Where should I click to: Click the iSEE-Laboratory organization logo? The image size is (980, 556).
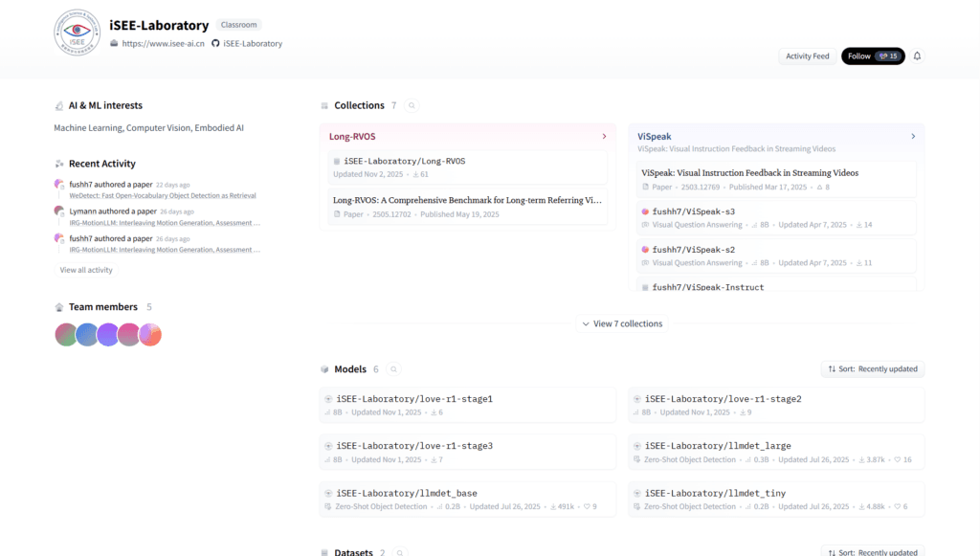[78, 35]
